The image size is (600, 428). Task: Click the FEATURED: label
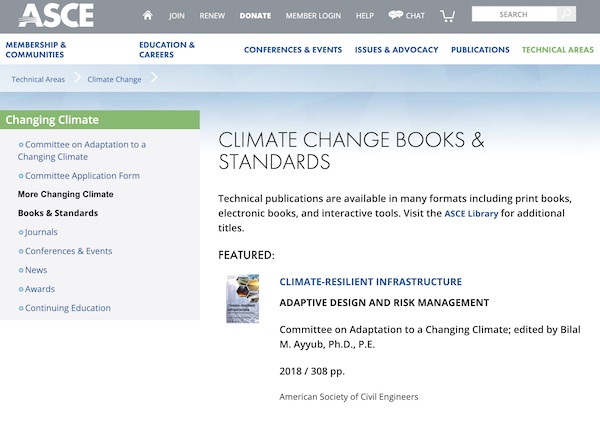246,255
